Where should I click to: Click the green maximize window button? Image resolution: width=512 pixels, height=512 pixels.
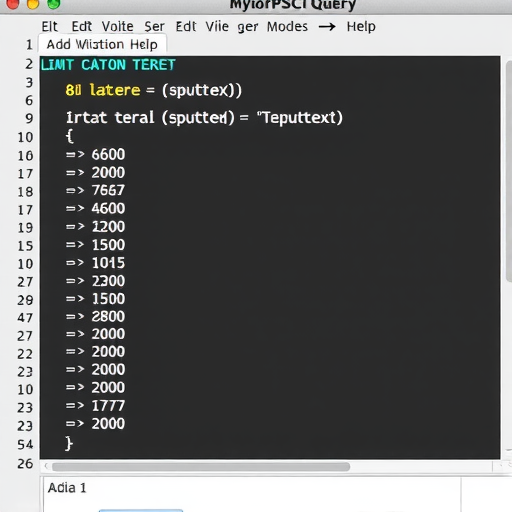[x=54, y=4]
